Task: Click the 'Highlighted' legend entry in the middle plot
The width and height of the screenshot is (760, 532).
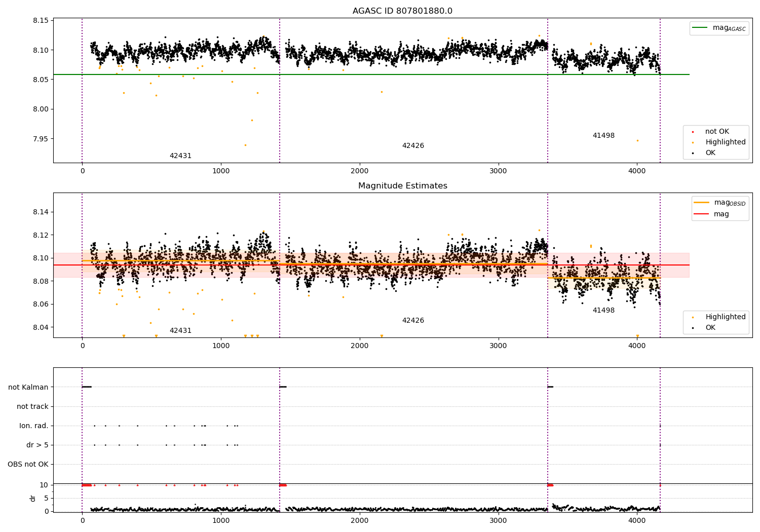Action: pos(726,317)
